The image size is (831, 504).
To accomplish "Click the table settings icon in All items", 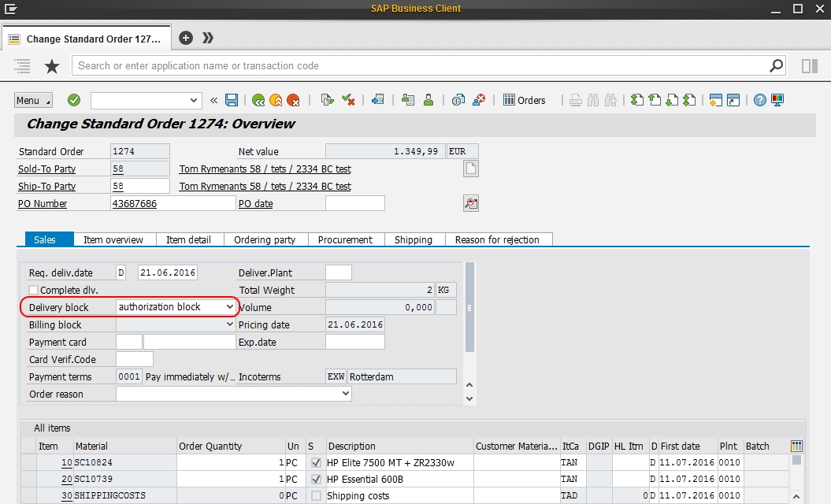I will tap(796, 447).
